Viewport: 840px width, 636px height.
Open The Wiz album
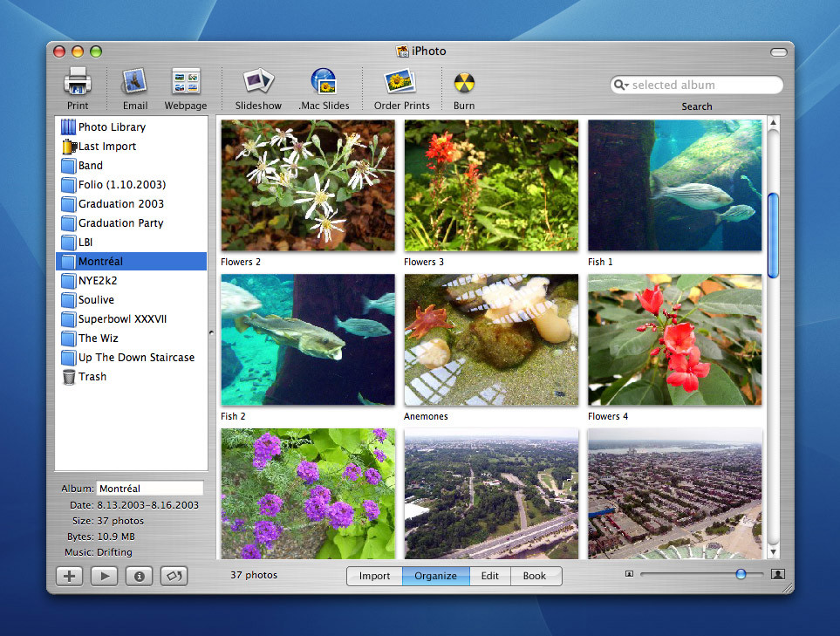point(131,339)
